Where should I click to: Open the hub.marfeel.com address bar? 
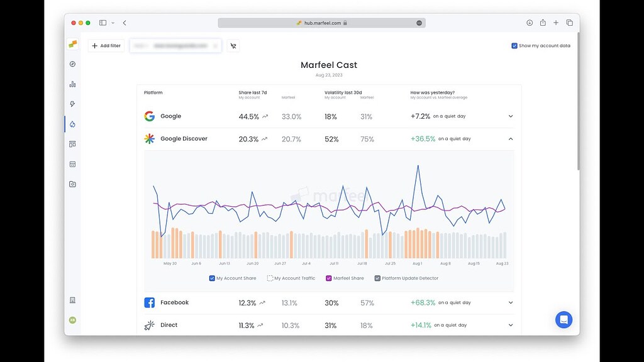322,22
